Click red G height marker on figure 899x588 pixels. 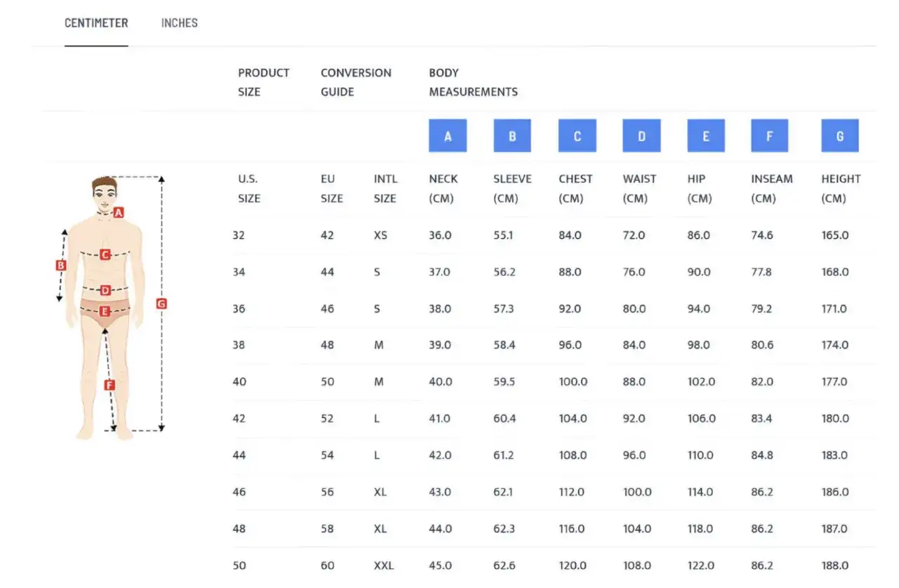coord(162,303)
